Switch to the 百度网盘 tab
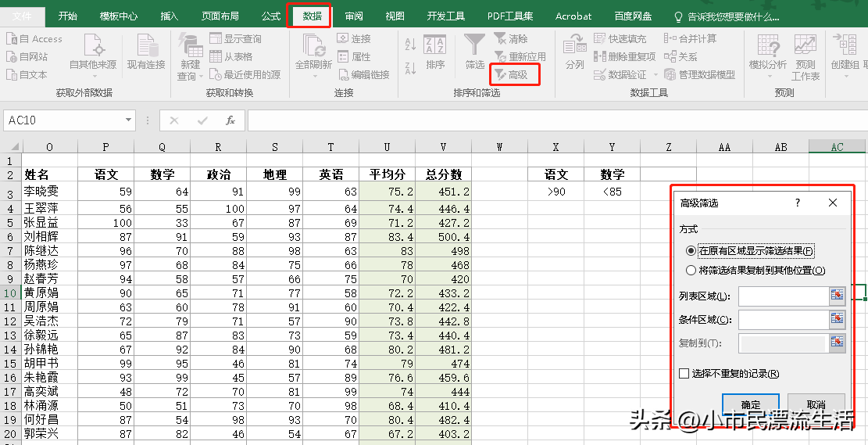 point(633,16)
